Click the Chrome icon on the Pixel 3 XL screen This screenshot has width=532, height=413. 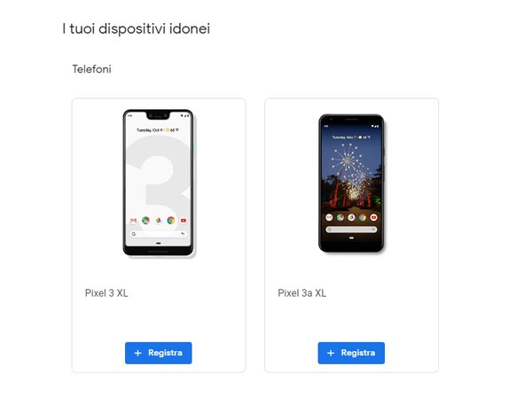tap(170, 221)
